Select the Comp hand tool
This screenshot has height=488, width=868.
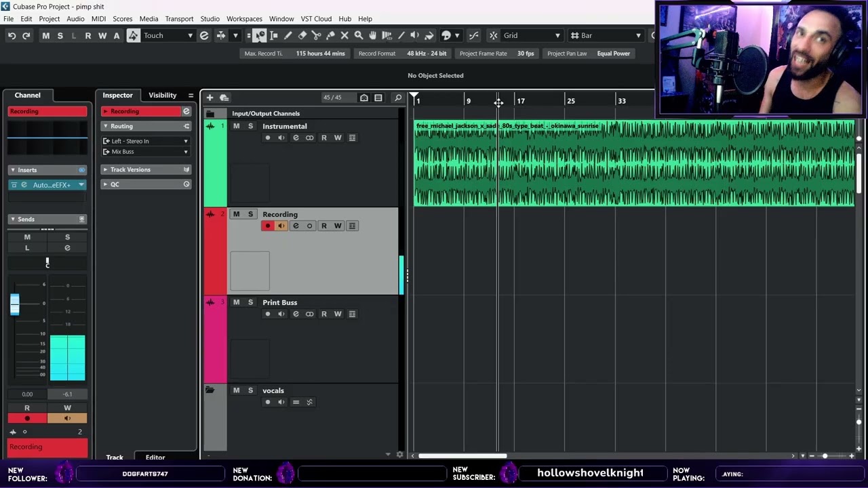[372, 35]
